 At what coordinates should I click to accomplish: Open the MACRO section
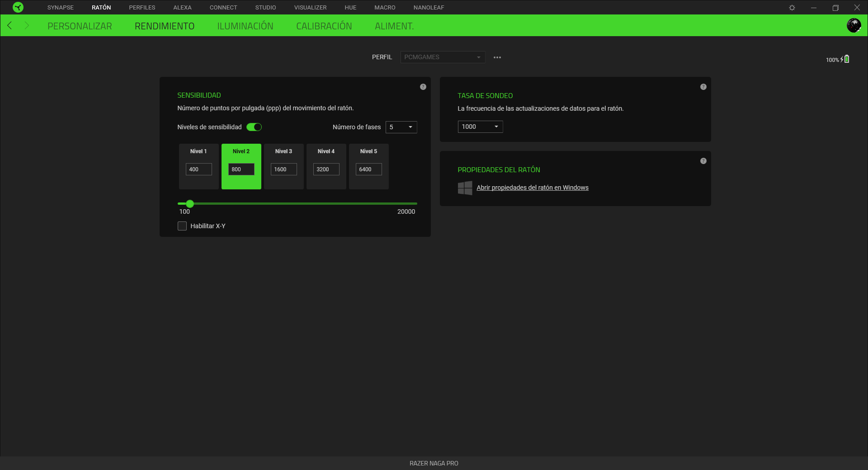pos(385,7)
